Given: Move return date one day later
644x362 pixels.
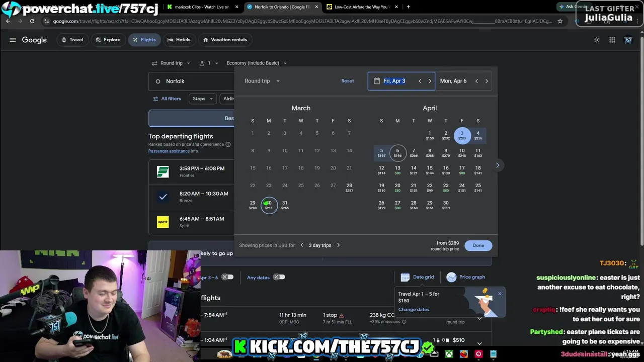Looking at the screenshot, I should [487, 81].
